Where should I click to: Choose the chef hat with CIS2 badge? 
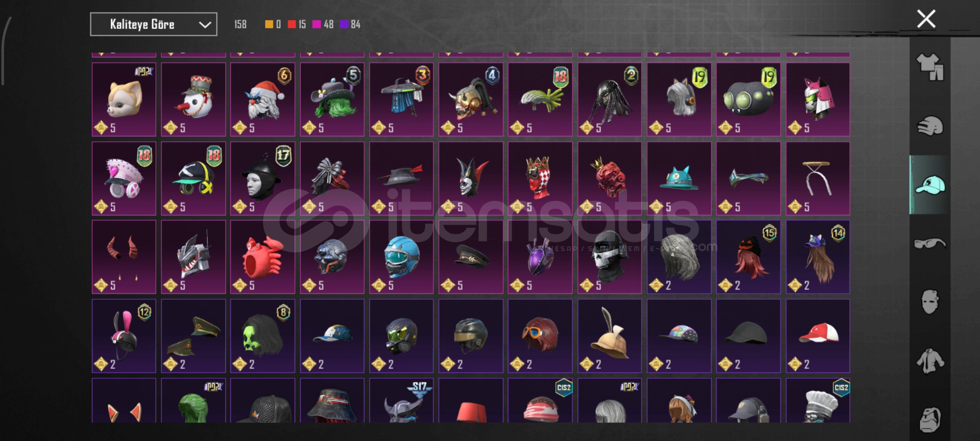pyautogui.click(x=818, y=400)
